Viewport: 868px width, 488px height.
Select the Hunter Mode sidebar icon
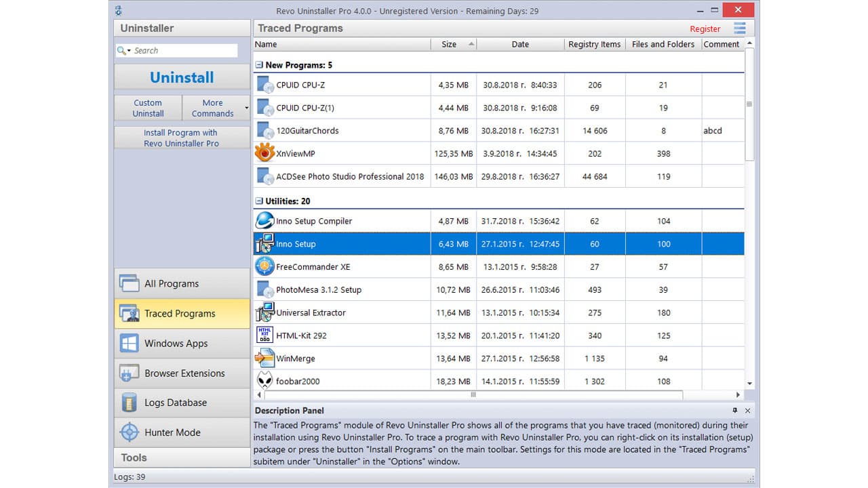(130, 432)
